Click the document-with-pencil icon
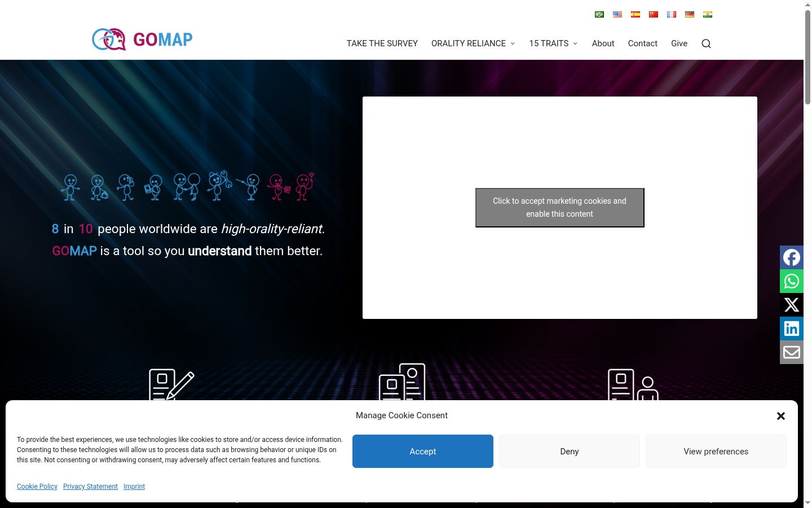This screenshot has height=508, width=812. click(x=171, y=384)
